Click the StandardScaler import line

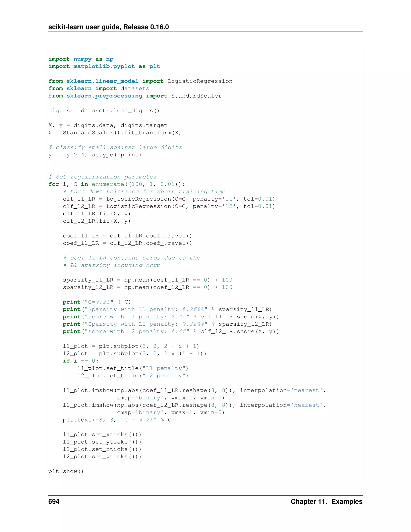(x=135, y=96)
